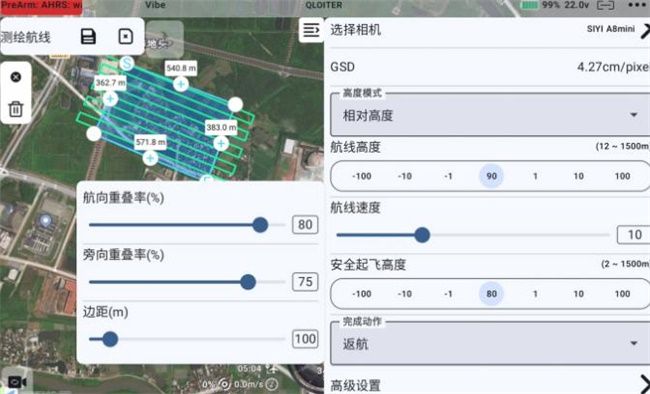Decrease 安全起飞高度 by 1

[448, 294]
